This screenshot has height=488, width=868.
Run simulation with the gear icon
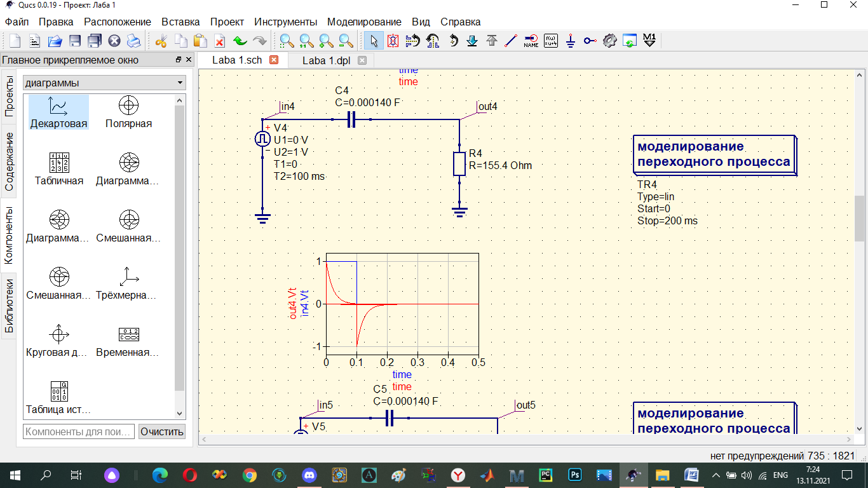tap(609, 41)
